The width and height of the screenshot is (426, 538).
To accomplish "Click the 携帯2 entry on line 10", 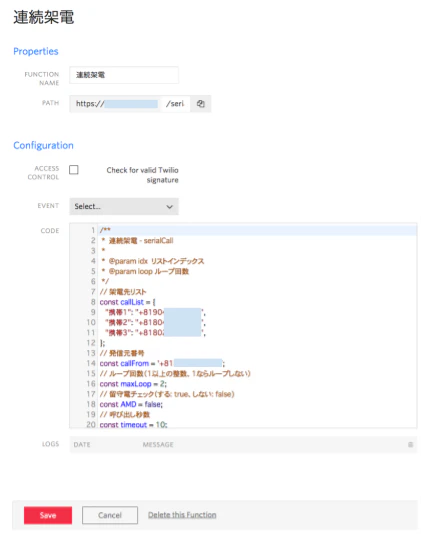I will pyautogui.click(x=155, y=323).
